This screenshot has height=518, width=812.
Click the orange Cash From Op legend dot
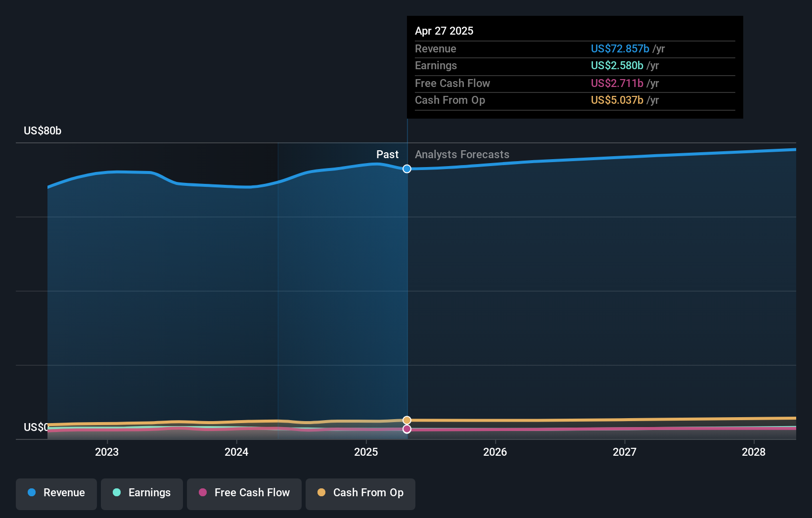click(321, 492)
